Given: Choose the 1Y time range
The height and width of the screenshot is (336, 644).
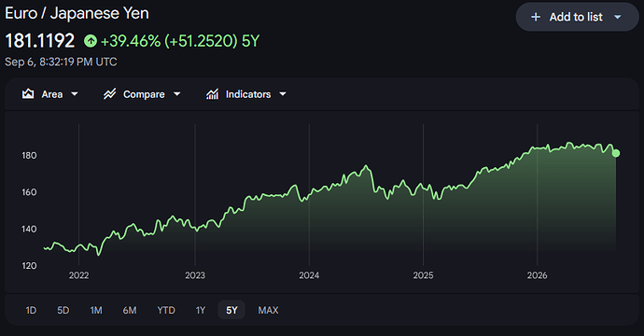Looking at the screenshot, I should point(201,310).
